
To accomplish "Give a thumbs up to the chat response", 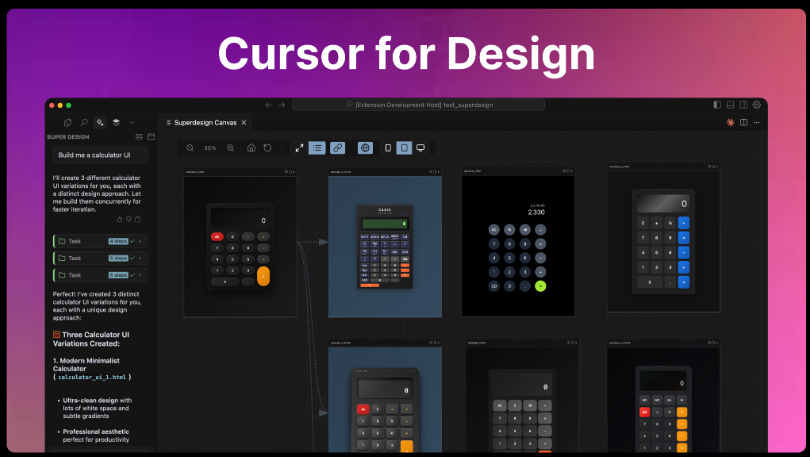I will click(x=119, y=219).
